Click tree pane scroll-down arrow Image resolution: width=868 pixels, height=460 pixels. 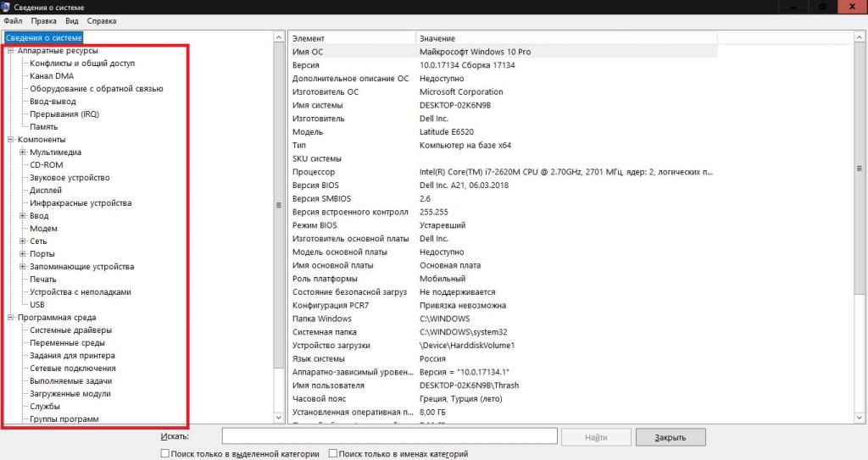279,418
